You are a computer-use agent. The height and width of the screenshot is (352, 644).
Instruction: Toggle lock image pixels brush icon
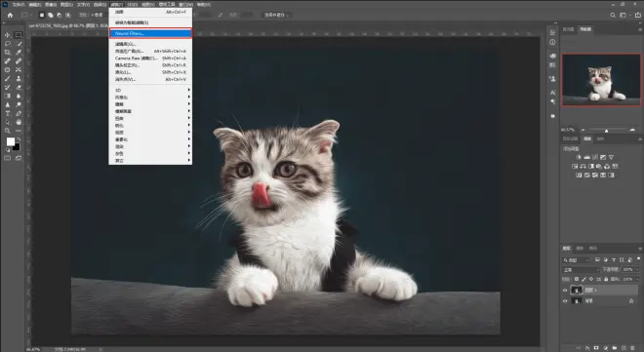(584, 279)
